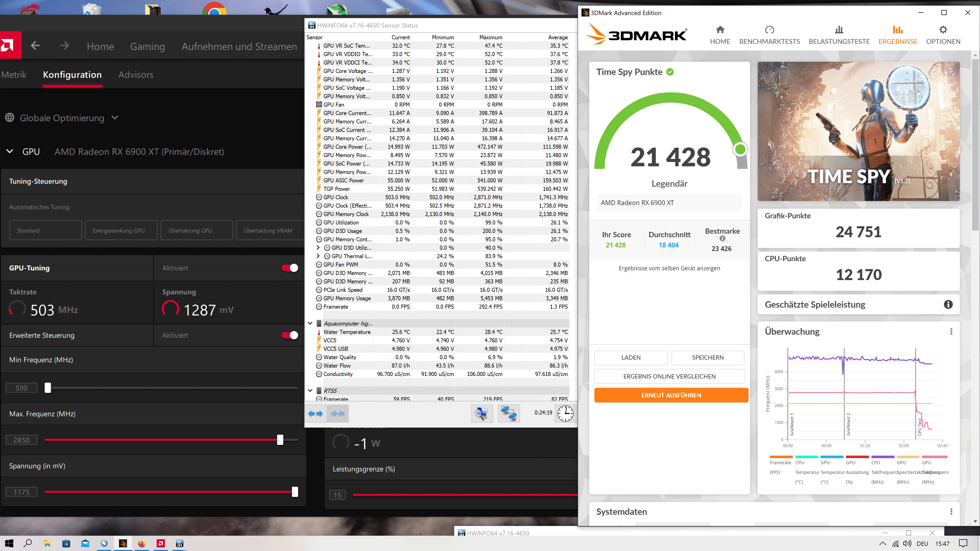
Task: Switch to Metrik tab
Action: pos(14,74)
